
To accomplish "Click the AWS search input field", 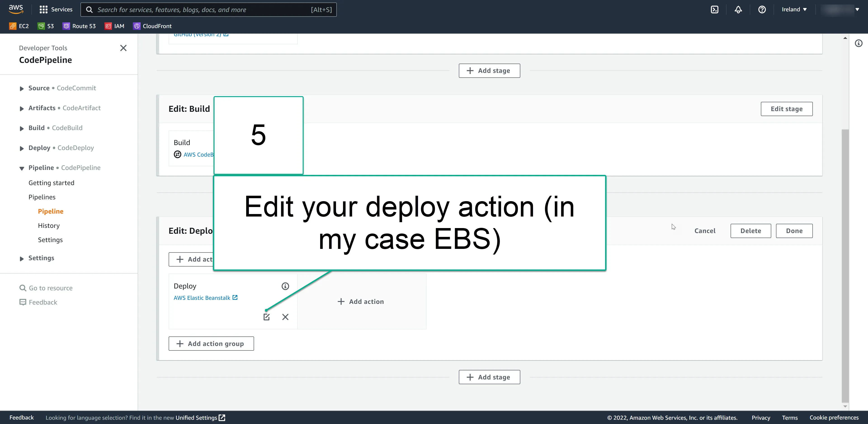I will (202, 10).
